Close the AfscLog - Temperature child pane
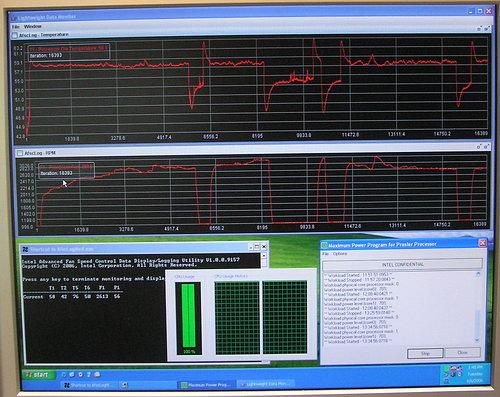This screenshot has height=397, width=500. (487, 29)
